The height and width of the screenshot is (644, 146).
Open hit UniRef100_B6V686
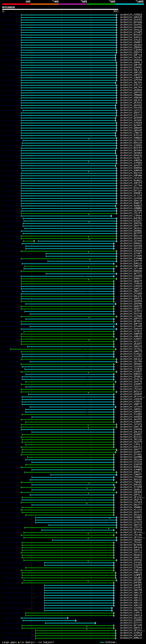(x=131, y=22)
